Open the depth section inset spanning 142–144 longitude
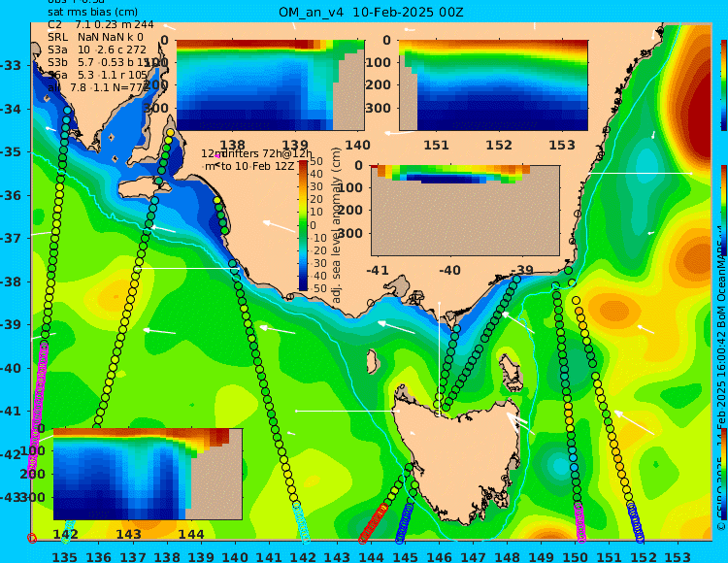The image size is (728, 563). tap(148, 474)
